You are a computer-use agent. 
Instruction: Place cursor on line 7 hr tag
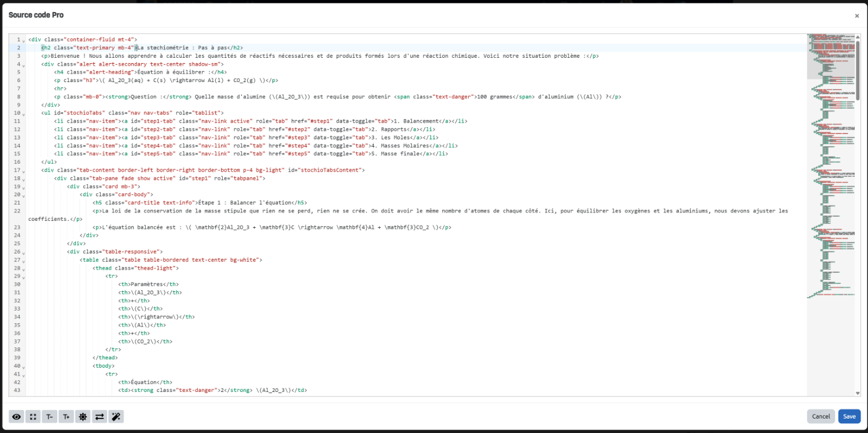tap(60, 88)
